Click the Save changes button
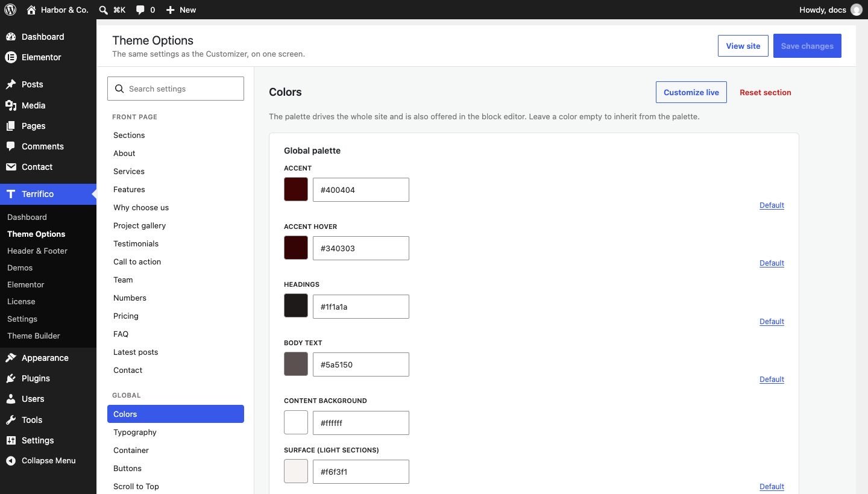The height and width of the screenshot is (494, 868). (x=807, y=46)
